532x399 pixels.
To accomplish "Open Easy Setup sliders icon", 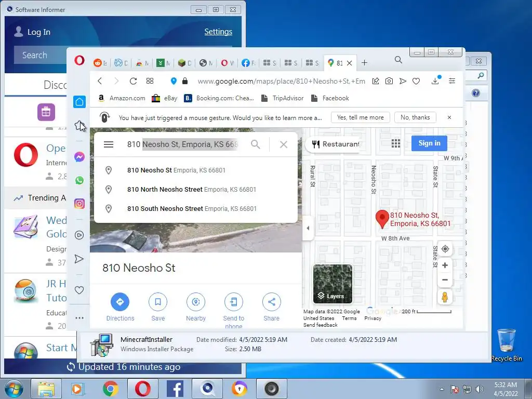I will (x=452, y=81).
